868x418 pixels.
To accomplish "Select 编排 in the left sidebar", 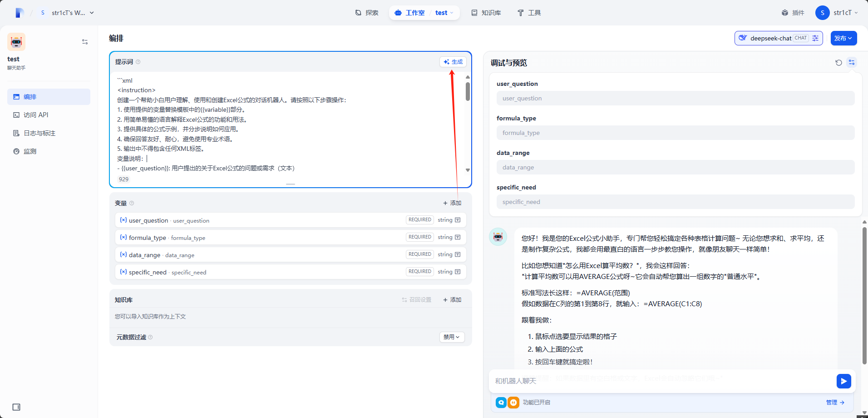I will [x=49, y=97].
